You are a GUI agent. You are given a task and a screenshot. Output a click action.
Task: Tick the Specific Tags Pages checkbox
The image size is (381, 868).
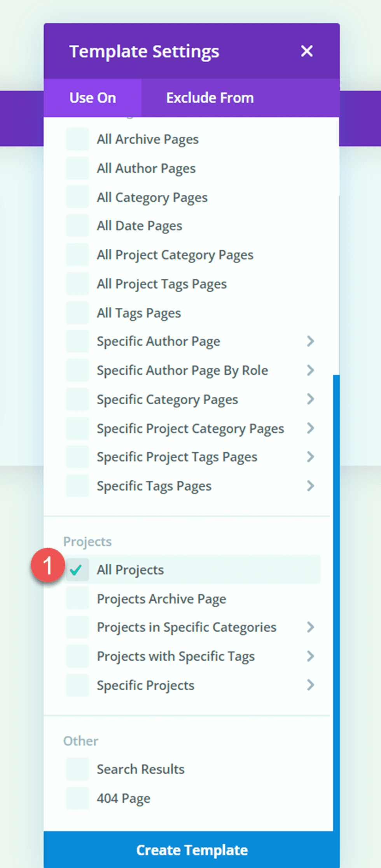tap(77, 486)
